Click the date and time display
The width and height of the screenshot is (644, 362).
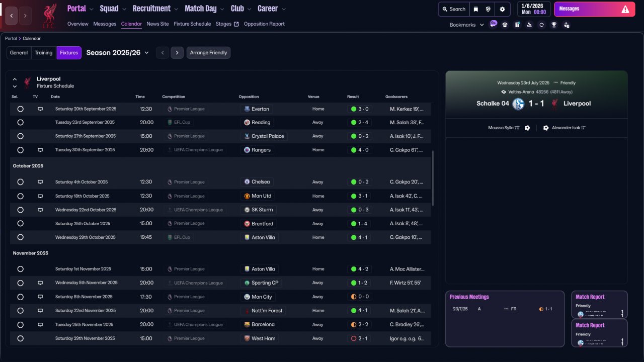533,9
